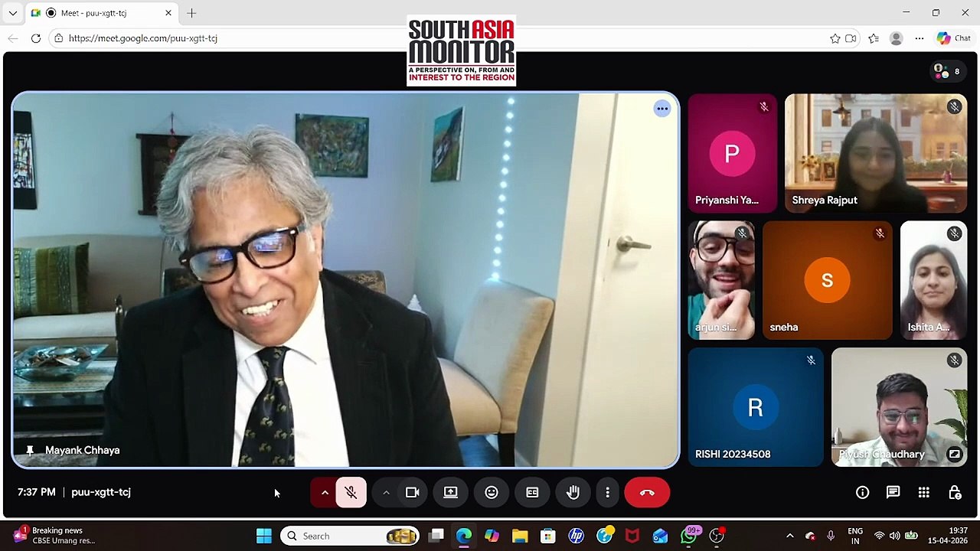View site information lock icon
The image size is (980, 551).
[59, 38]
